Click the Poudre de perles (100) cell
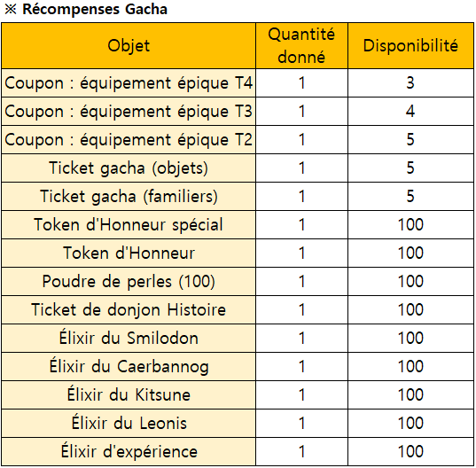476x468 pixels. (129, 281)
